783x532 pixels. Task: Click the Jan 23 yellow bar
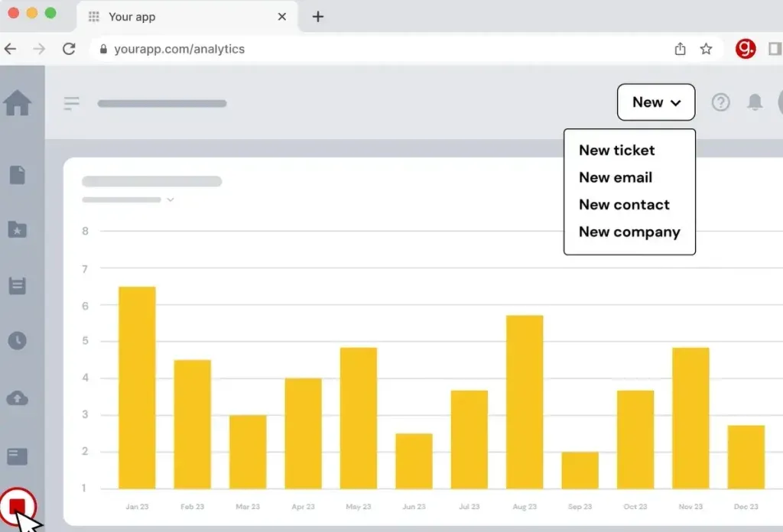pyautogui.click(x=137, y=388)
